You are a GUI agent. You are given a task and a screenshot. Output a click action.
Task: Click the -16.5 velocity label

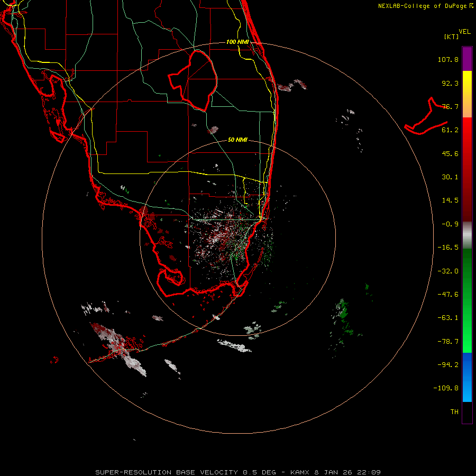[448, 248]
